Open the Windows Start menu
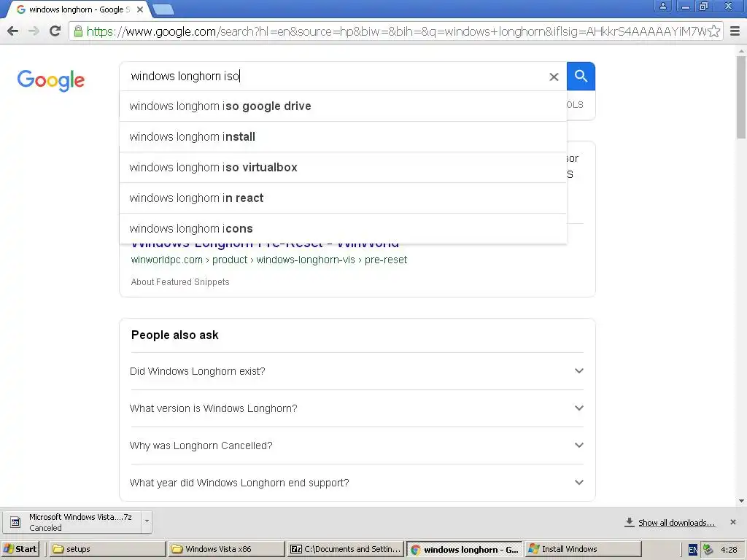 [x=20, y=549]
